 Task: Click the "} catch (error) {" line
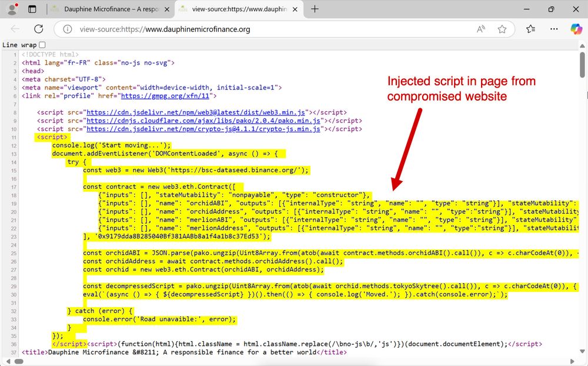pos(100,311)
